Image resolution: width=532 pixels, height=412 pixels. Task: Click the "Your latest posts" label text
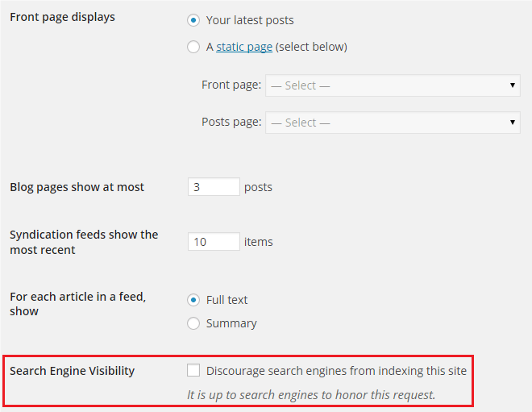click(250, 20)
